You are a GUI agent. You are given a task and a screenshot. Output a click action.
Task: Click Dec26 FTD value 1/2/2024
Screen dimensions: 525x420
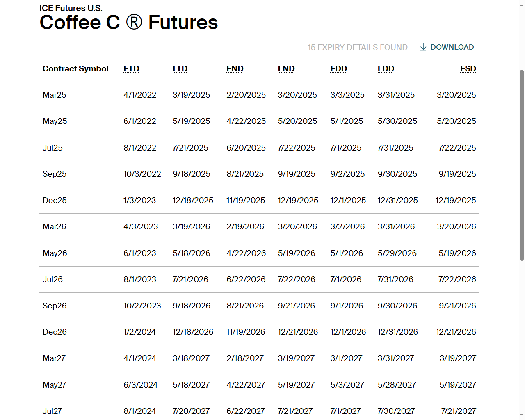coord(139,332)
